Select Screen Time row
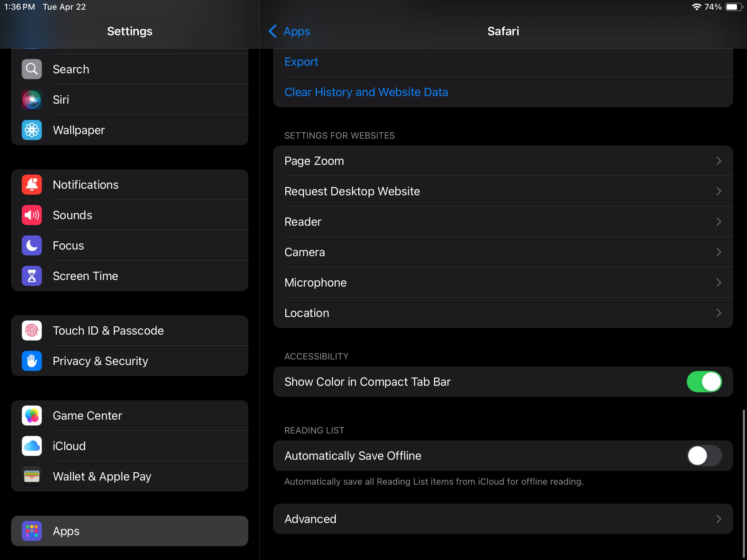 point(130,276)
